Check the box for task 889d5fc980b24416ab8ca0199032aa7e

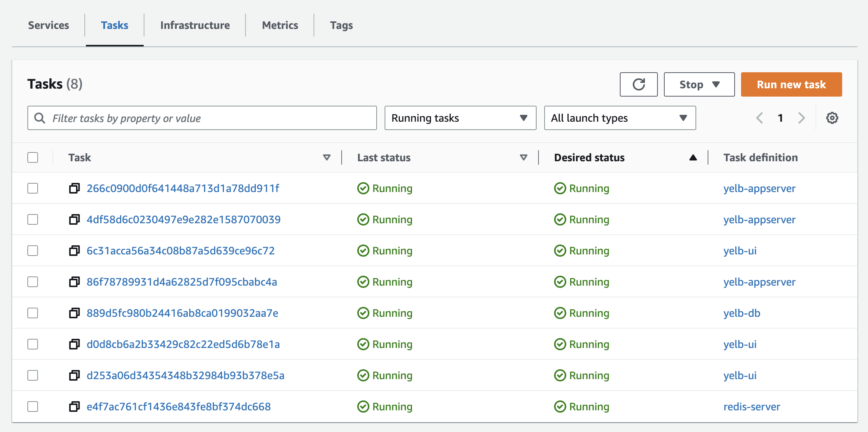click(33, 313)
